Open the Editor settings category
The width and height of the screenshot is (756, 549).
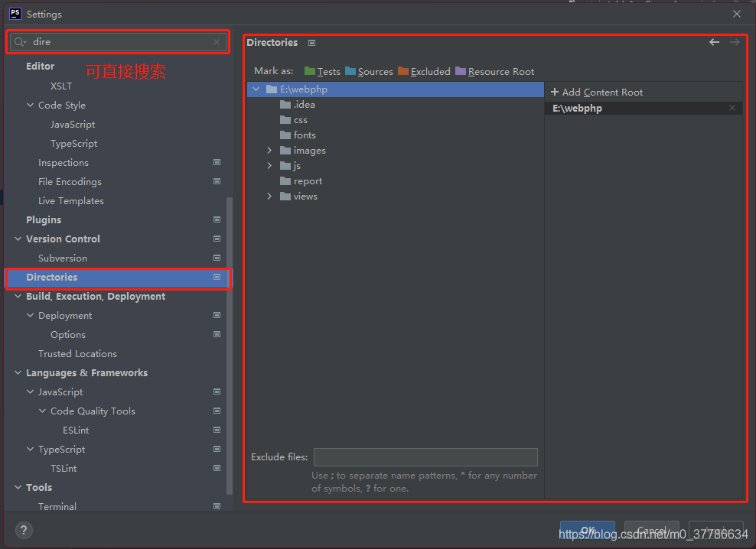(x=40, y=66)
